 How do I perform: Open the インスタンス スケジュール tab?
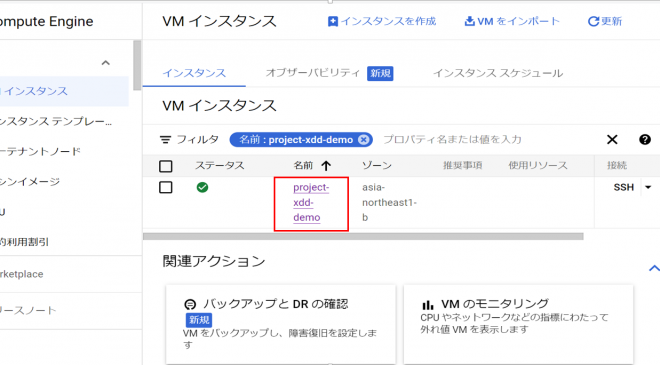point(498,73)
